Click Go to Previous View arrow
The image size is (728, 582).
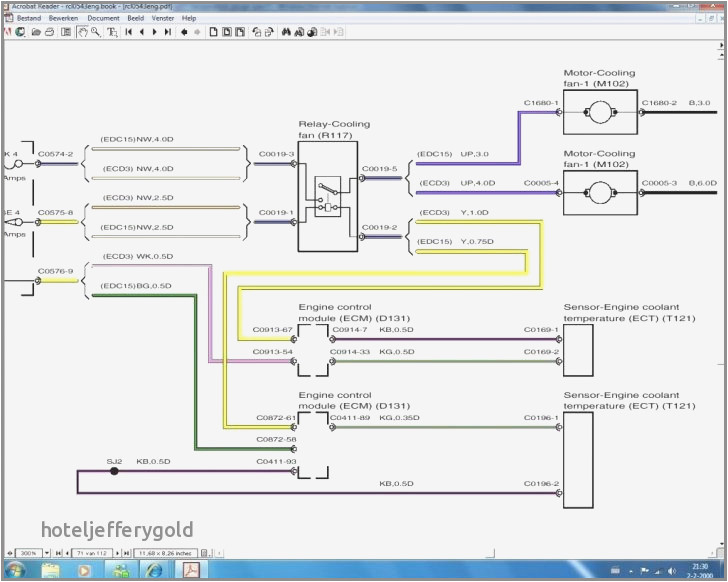pyautogui.click(x=183, y=31)
